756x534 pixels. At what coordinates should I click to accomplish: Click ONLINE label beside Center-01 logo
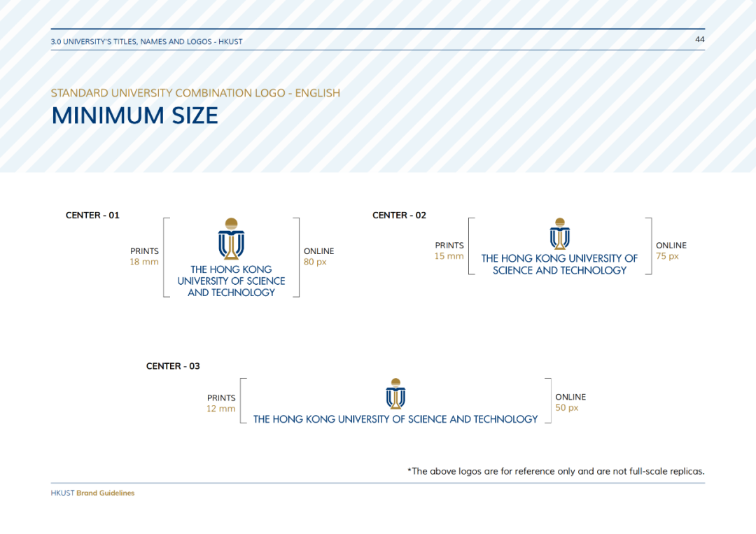[x=318, y=251]
